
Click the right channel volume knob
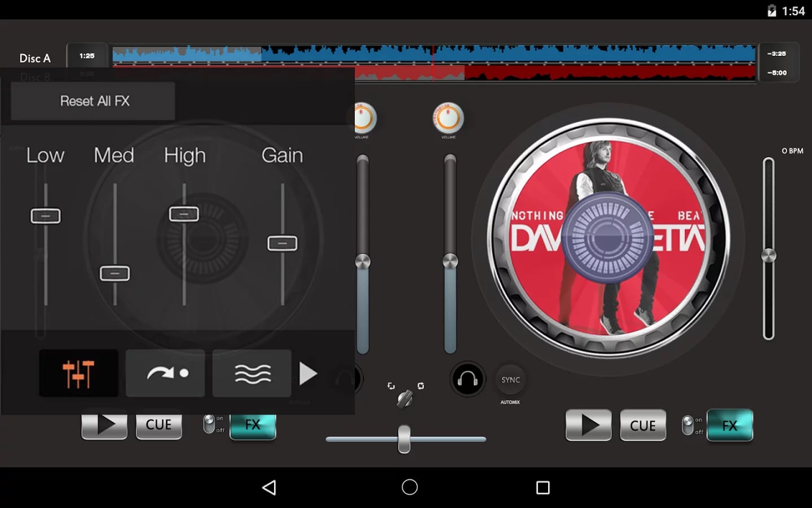pyautogui.click(x=448, y=118)
